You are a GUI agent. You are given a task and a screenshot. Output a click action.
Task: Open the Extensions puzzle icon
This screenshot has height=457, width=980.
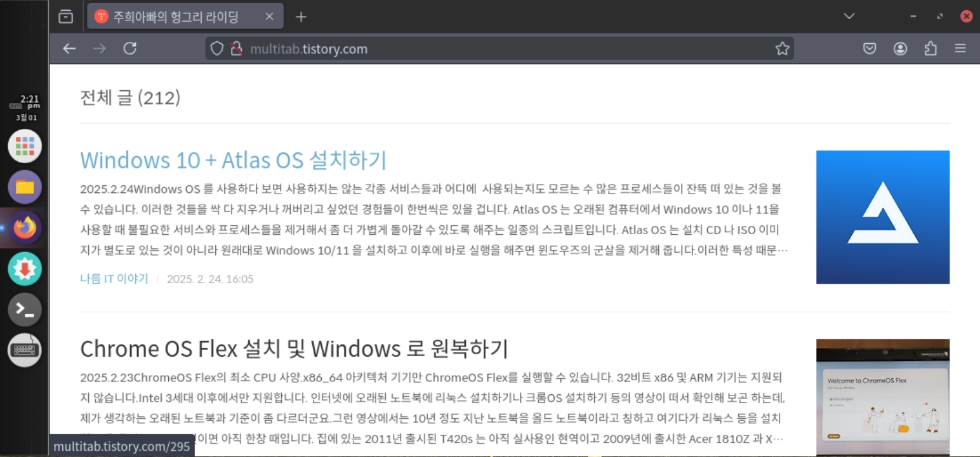pyautogui.click(x=930, y=49)
